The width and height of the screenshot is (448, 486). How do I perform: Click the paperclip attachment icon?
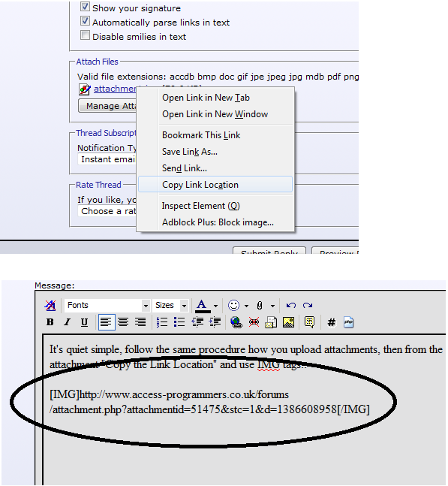point(260,306)
